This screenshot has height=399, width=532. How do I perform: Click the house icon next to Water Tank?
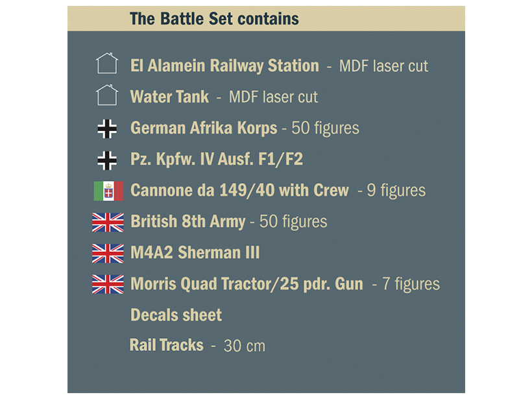(107, 96)
